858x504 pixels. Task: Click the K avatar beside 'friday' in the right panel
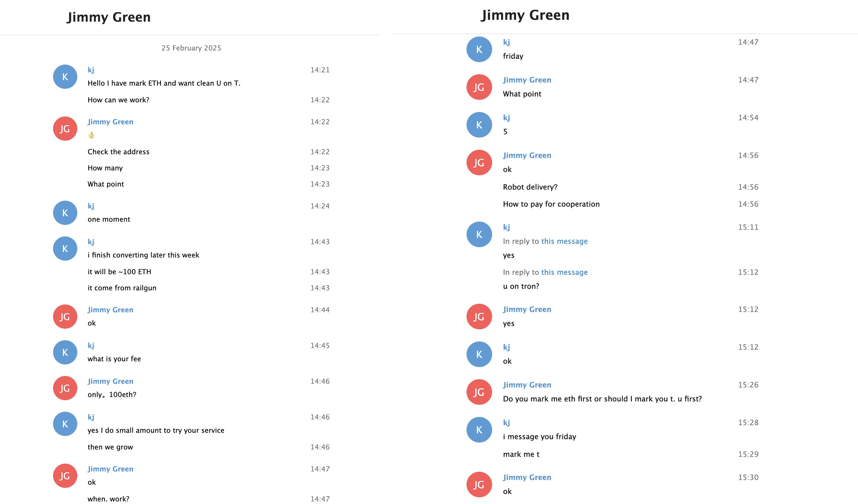point(479,49)
